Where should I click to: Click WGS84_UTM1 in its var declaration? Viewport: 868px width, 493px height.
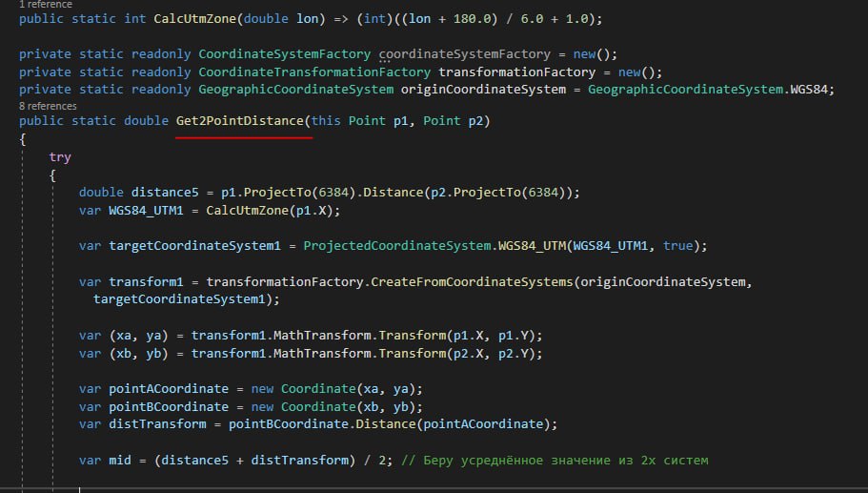[146, 211]
